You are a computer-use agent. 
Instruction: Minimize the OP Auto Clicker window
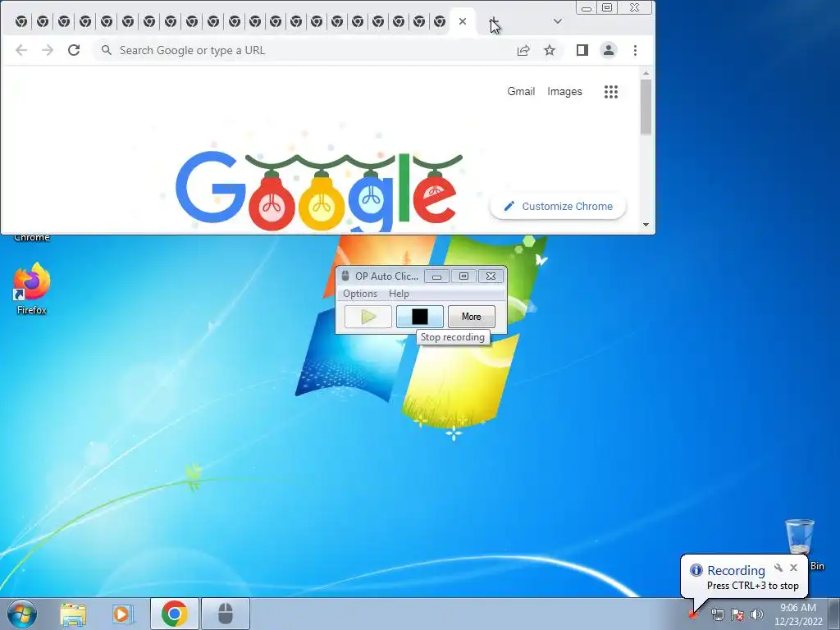click(x=437, y=276)
